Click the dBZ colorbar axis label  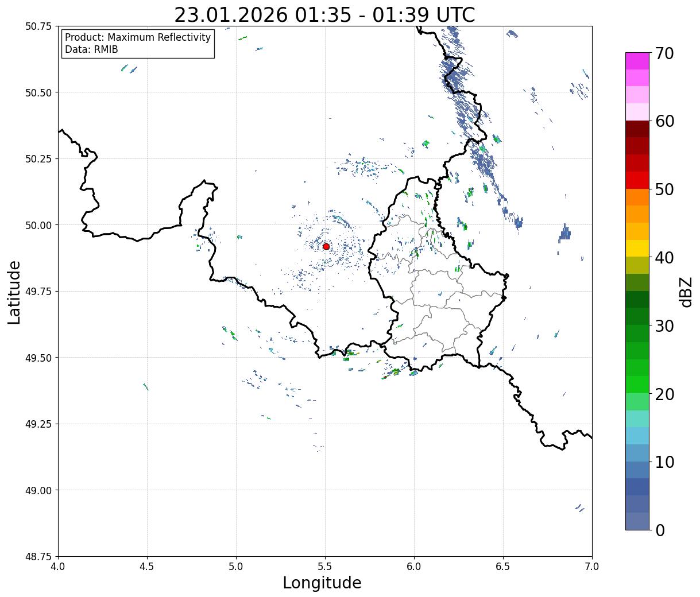pyautogui.click(x=686, y=292)
